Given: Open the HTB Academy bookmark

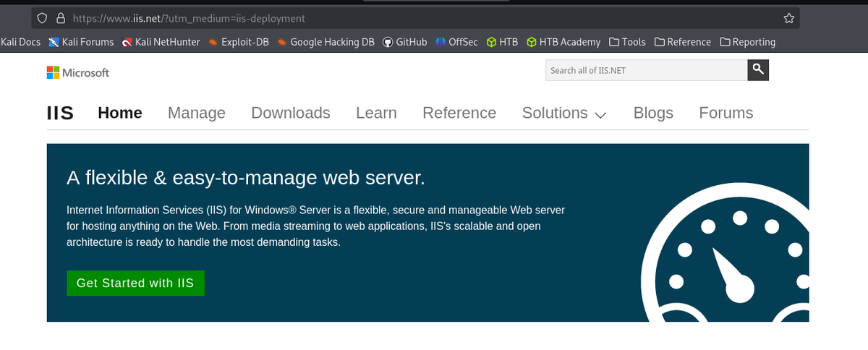Looking at the screenshot, I should pos(563,42).
